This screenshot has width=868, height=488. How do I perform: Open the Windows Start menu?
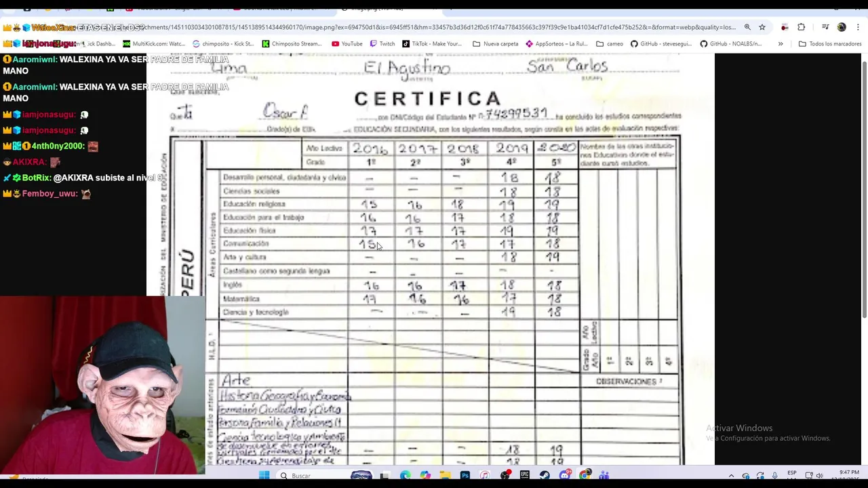(264, 476)
